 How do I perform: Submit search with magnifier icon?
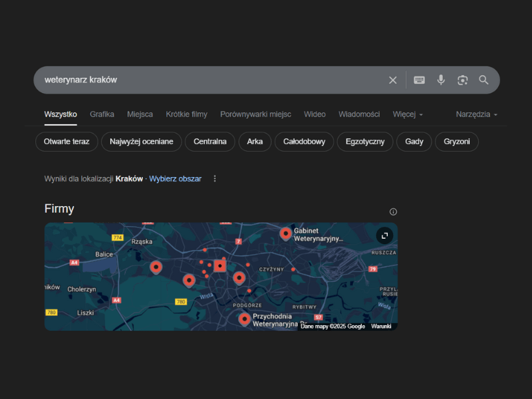point(483,80)
